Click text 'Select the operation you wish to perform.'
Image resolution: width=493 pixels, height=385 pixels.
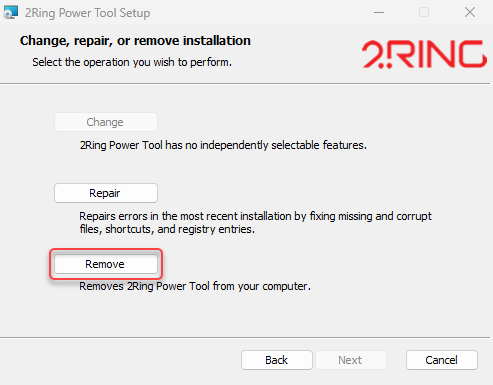point(132,62)
